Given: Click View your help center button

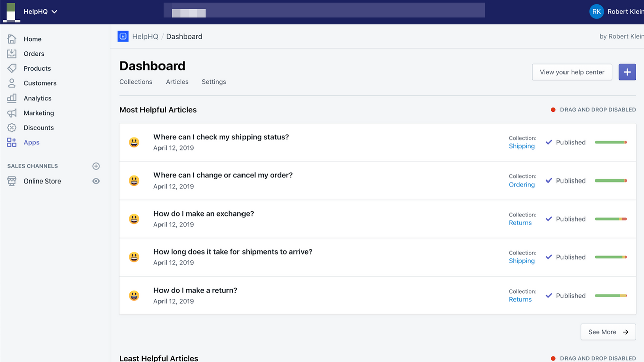Looking at the screenshot, I should coord(572,72).
